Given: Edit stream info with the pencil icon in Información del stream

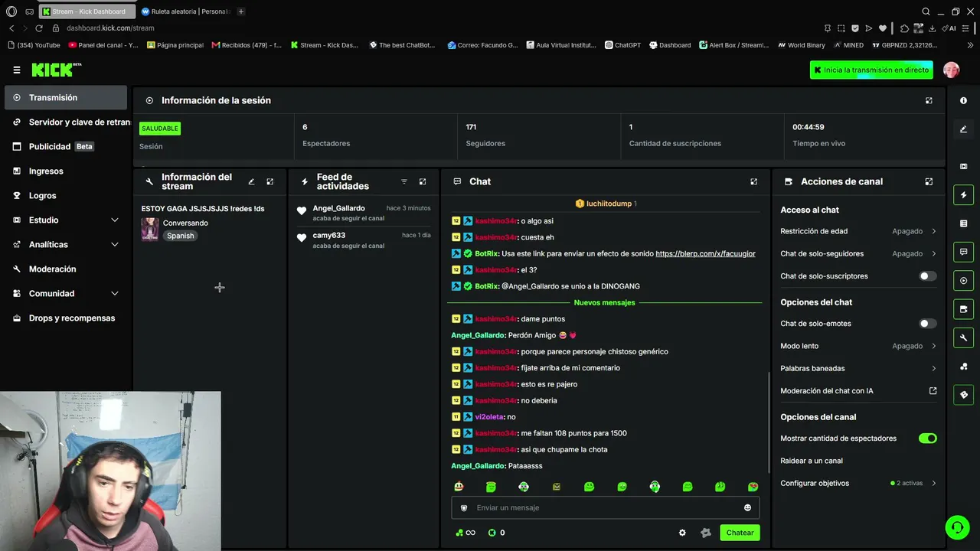Looking at the screenshot, I should (251, 181).
